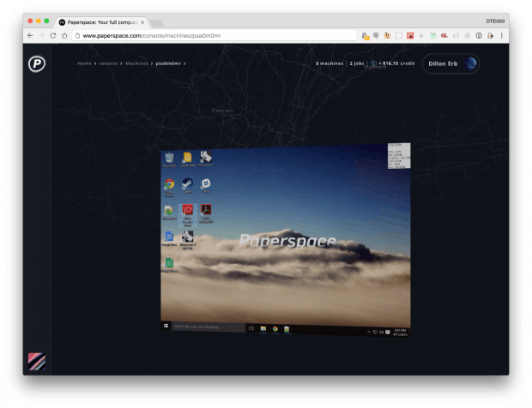Click the 1Password circle extension icon
532x408 pixels.
479,36
